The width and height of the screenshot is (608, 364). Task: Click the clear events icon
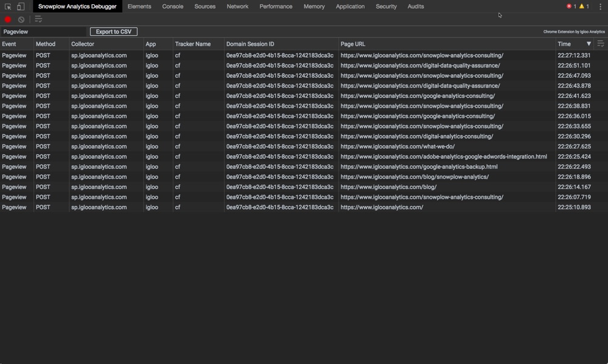(x=21, y=19)
